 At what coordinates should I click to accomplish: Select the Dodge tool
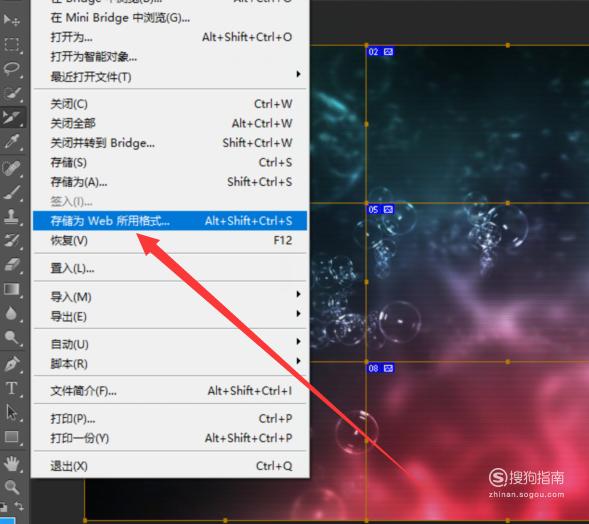tap(11, 337)
